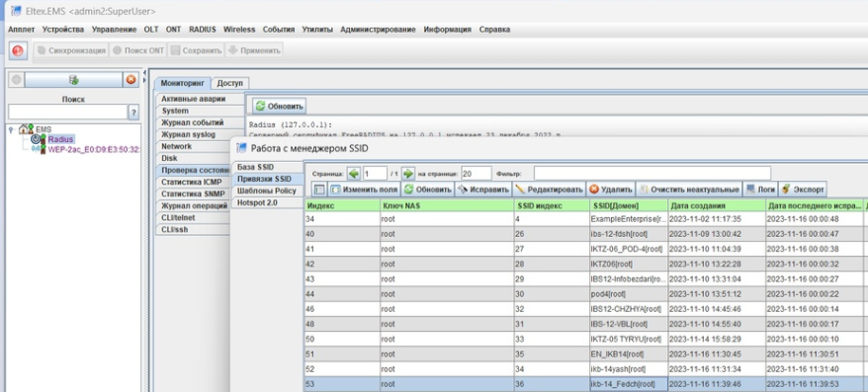Open the Управление menu
Viewport: 868px width, 392px height.
pos(114,30)
